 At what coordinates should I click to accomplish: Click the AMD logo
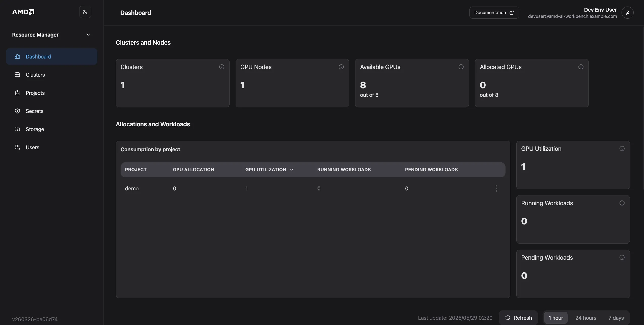pos(23,12)
